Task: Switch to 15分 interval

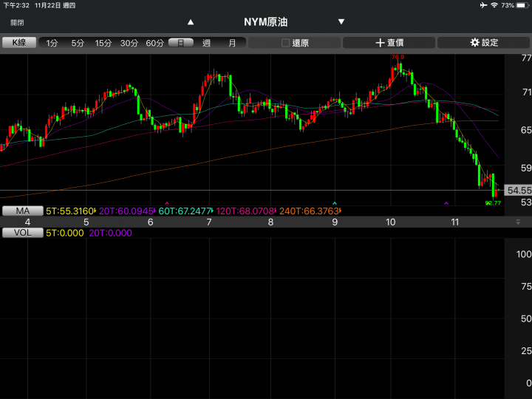Action: point(103,43)
